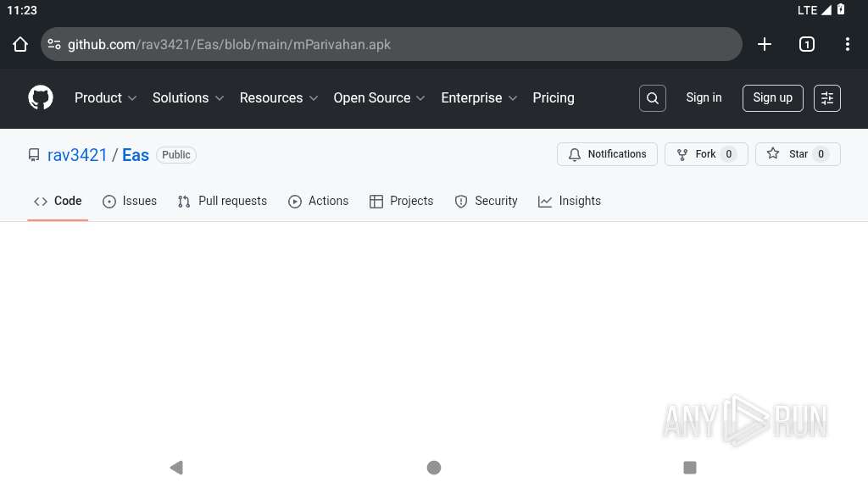This screenshot has height=488, width=868.
Task: Tap Android home circle button
Action: [434, 468]
